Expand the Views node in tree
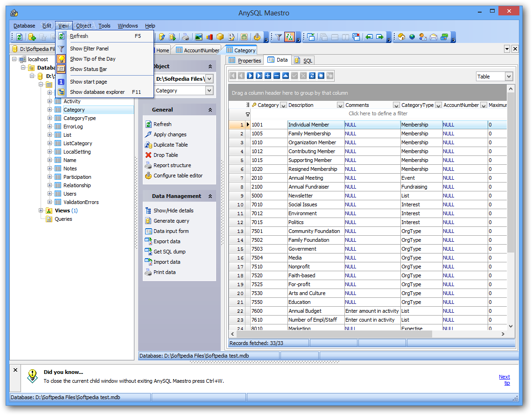This screenshot has width=532, height=415. (x=41, y=211)
